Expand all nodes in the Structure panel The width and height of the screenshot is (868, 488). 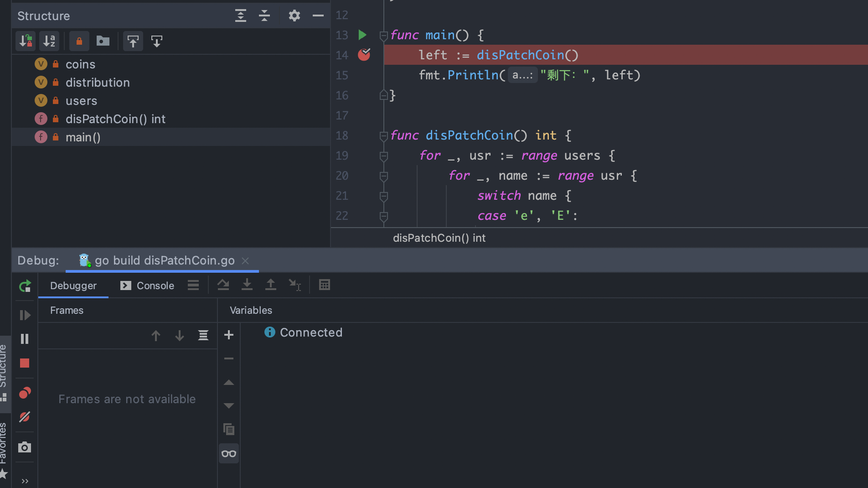pos(241,16)
